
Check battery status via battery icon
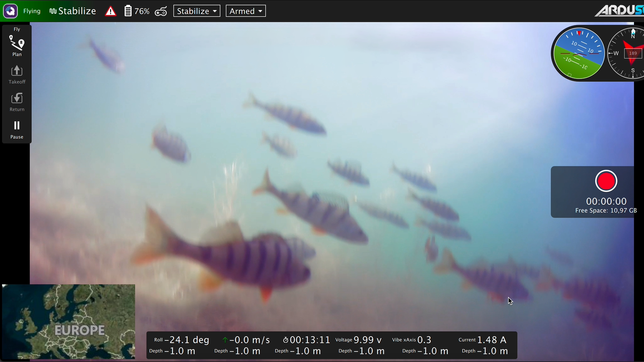click(x=129, y=11)
